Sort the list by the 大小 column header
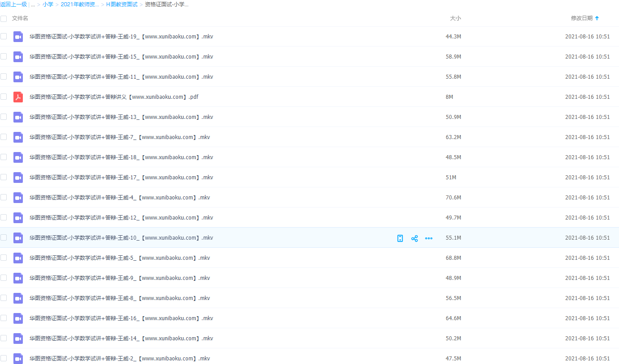 [x=455, y=18]
